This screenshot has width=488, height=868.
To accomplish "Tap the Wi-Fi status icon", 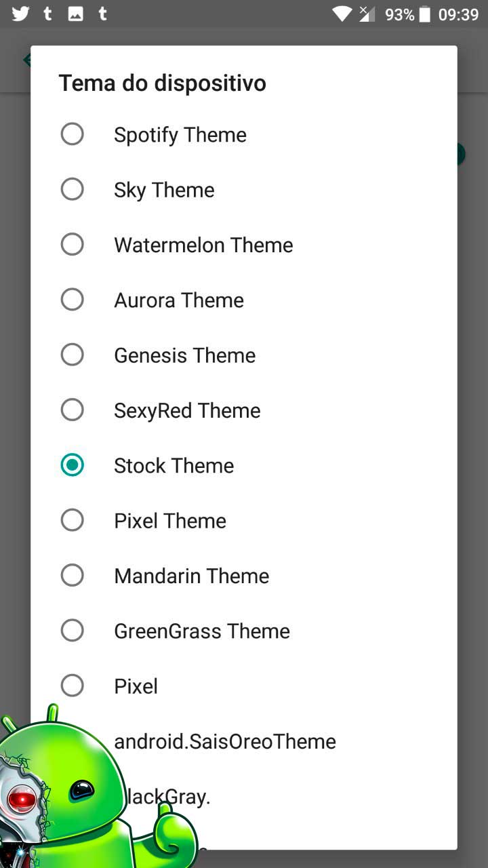I will pyautogui.click(x=342, y=14).
